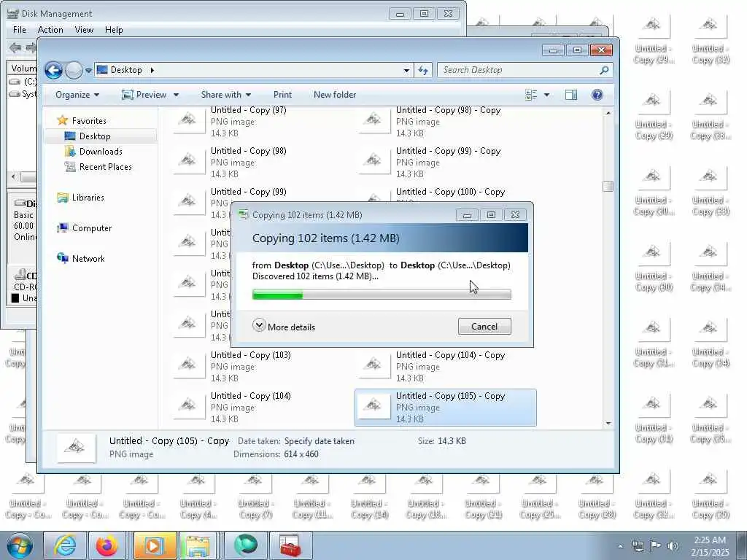The height and width of the screenshot is (560, 747).
Task: Open the view options dropdown arrow
Action: pos(546,95)
